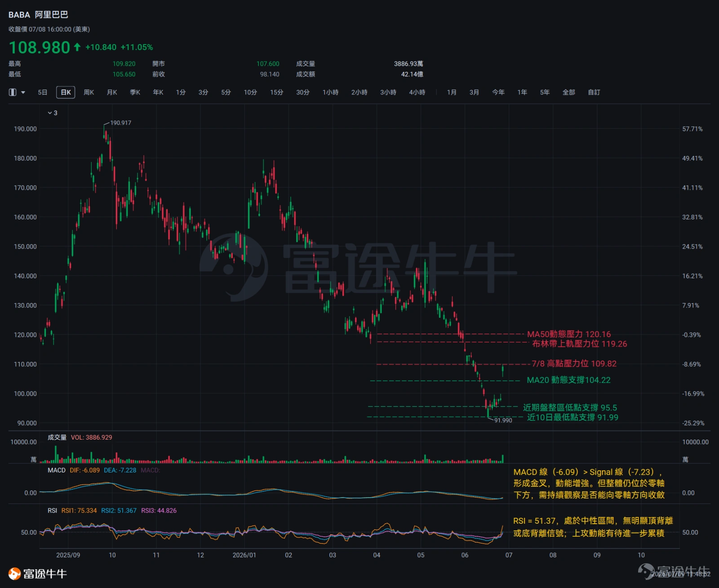Switch to the 15分 interval
719x588 pixels.
(x=277, y=92)
